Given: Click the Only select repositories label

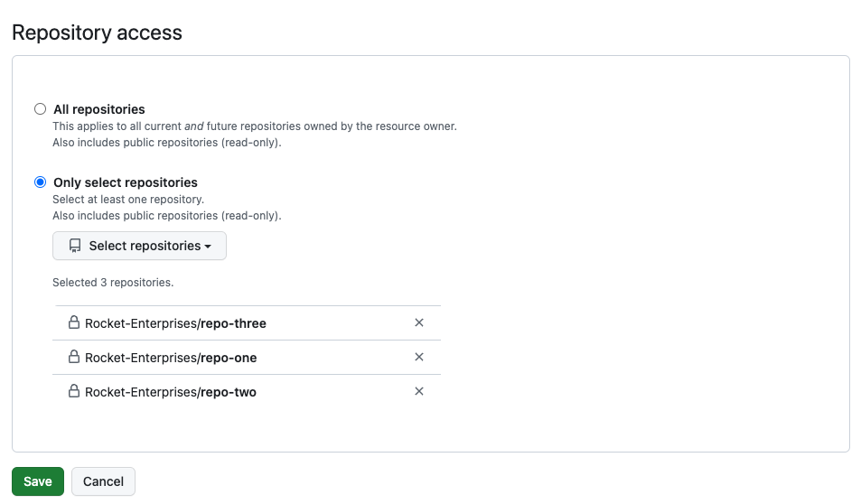Looking at the screenshot, I should coord(126,182).
